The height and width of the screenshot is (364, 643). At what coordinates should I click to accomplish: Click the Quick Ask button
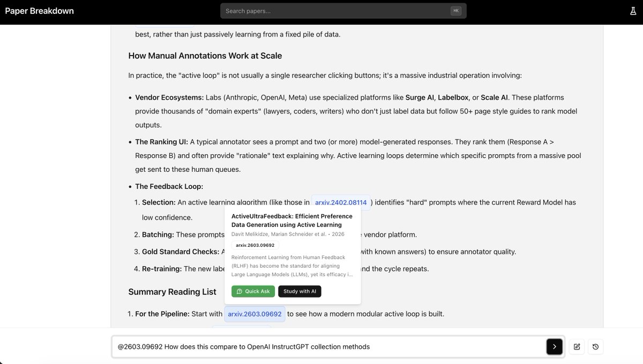click(x=253, y=291)
